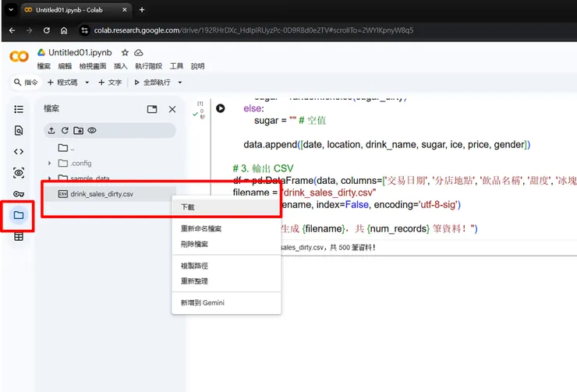
Task: Expand the .config folder
Action: point(50,163)
